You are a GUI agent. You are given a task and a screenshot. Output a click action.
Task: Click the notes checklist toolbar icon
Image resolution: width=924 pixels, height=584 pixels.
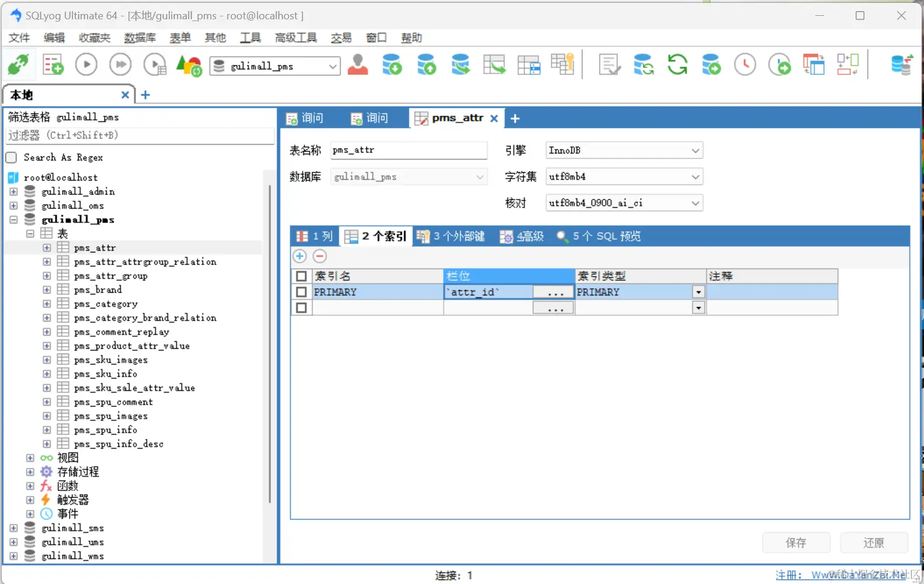point(610,64)
